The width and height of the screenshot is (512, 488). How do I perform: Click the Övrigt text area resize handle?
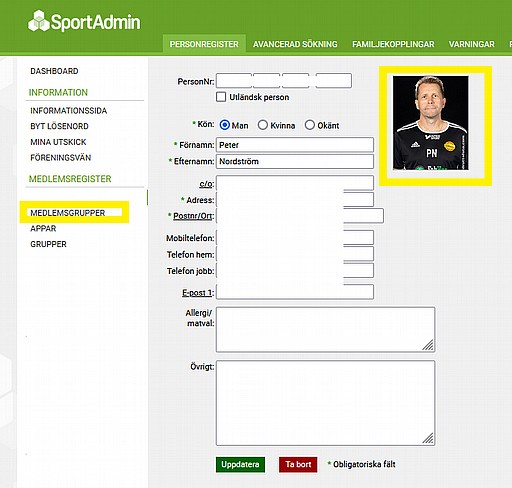click(428, 438)
